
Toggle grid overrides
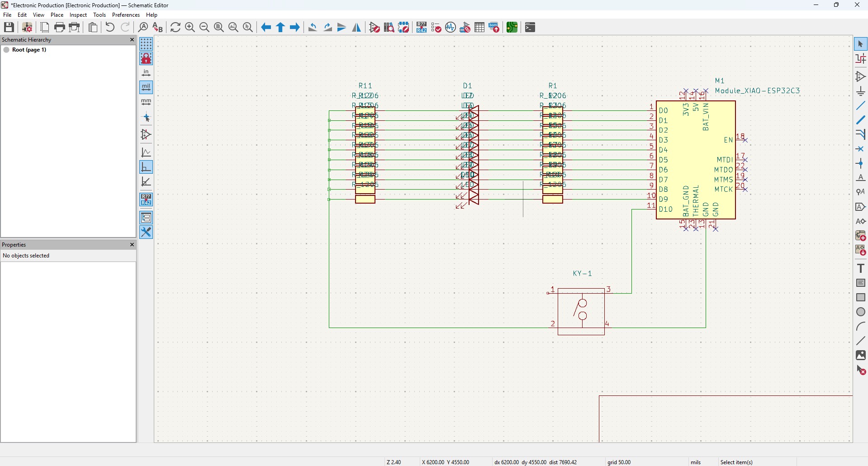[146, 58]
